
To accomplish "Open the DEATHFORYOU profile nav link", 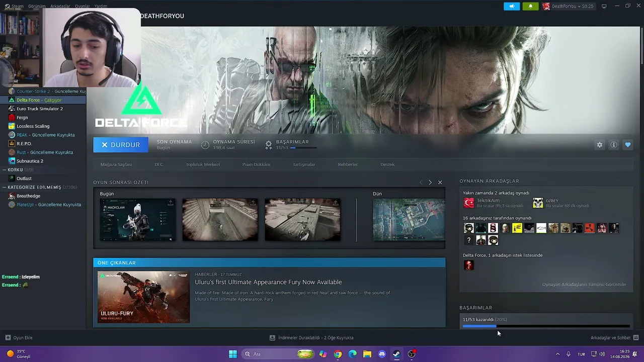I will click(x=162, y=16).
